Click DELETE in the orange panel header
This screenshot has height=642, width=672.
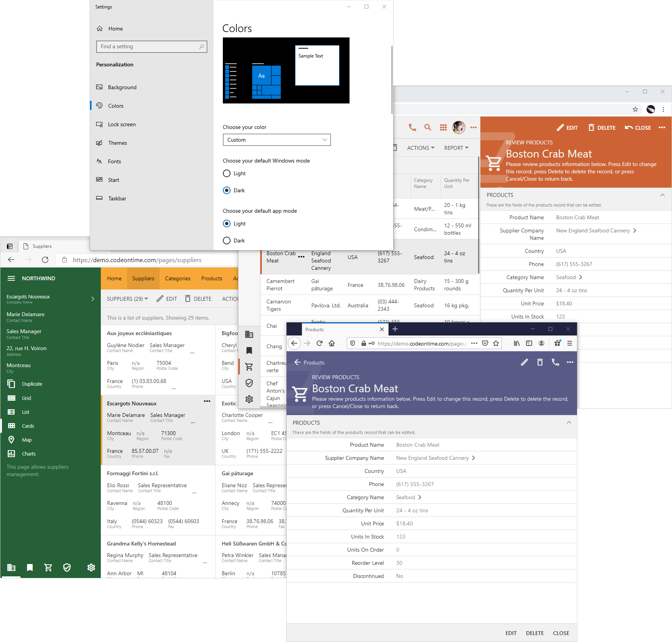pyautogui.click(x=602, y=128)
